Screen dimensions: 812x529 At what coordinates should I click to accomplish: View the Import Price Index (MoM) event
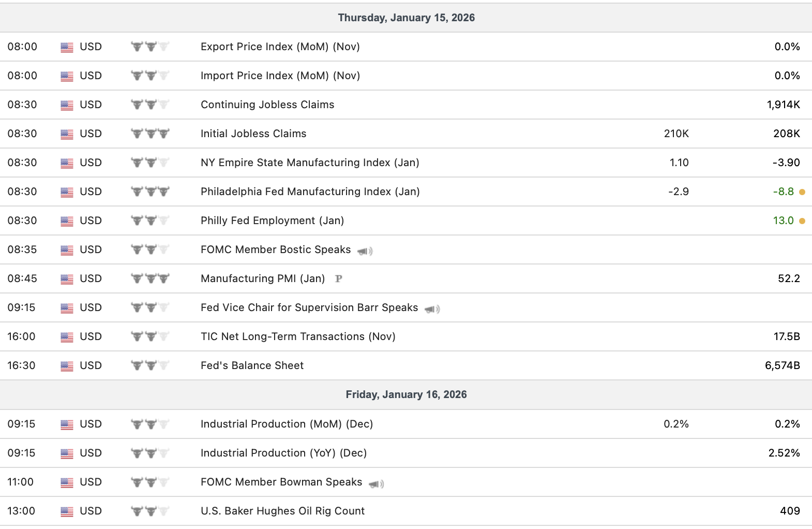pos(280,76)
